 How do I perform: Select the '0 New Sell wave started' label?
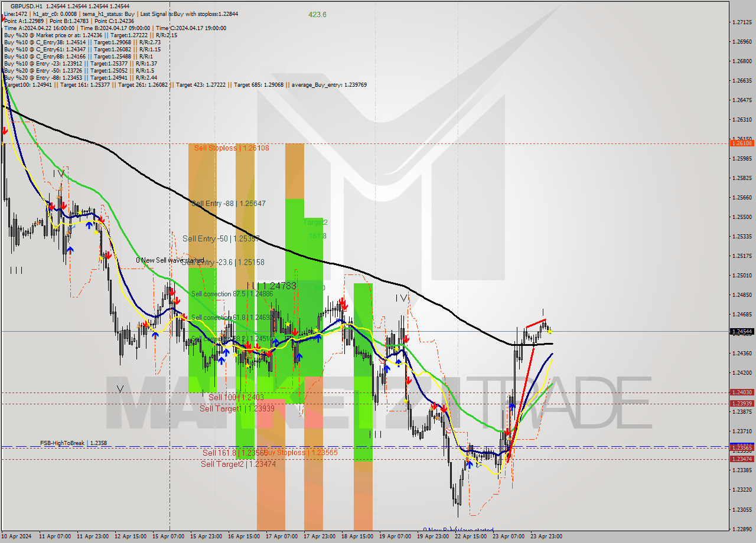170,260
